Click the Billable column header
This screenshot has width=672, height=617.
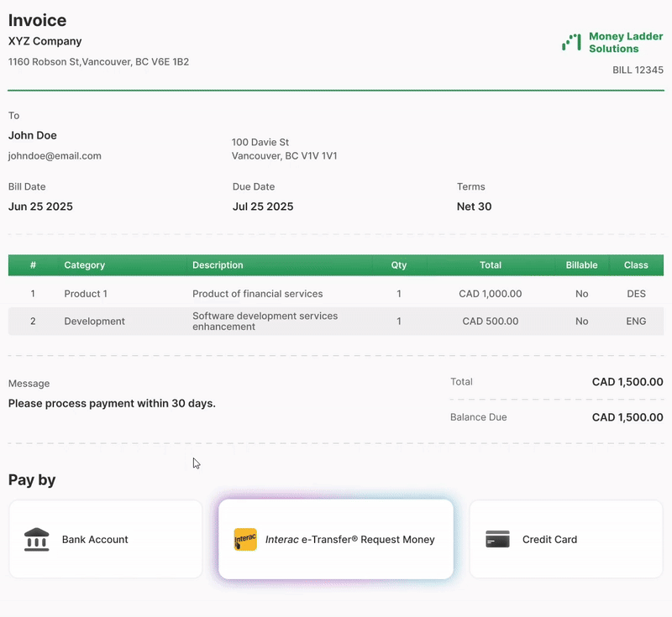coord(581,265)
